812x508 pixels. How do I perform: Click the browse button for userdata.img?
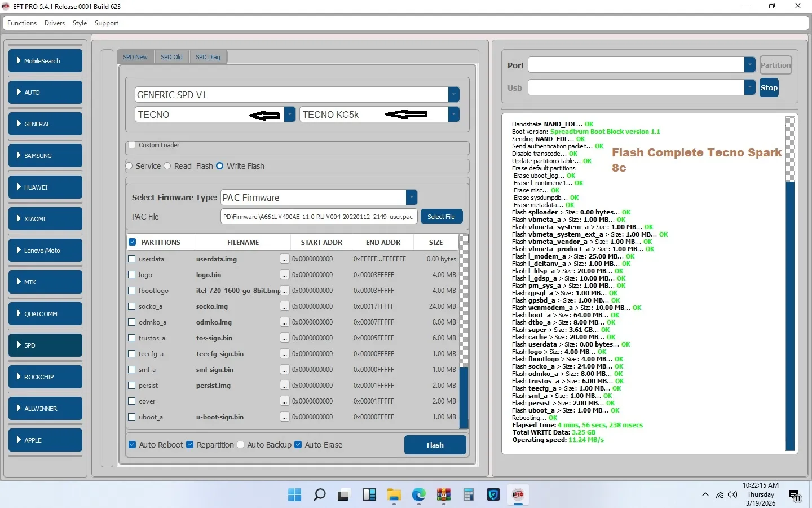(285, 259)
